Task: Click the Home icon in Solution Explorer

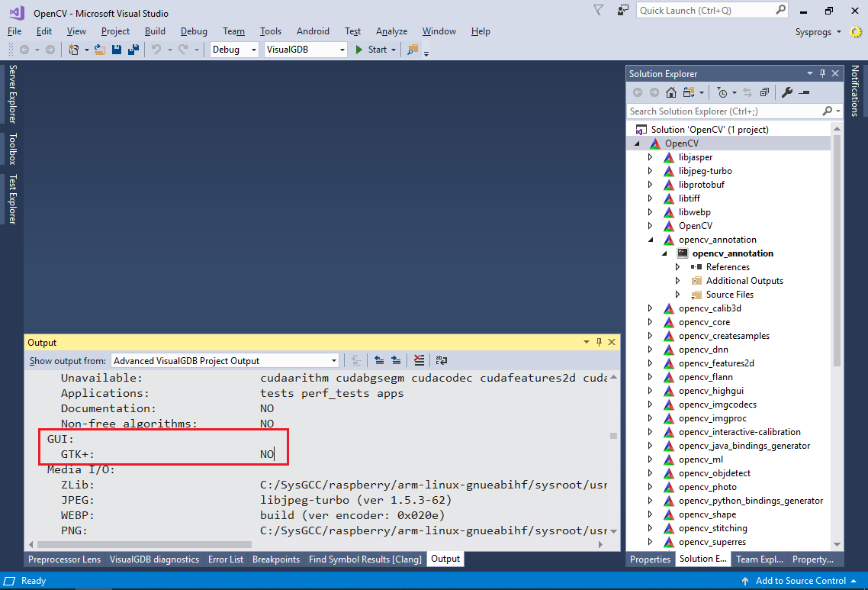Action: (x=670, y=92)
